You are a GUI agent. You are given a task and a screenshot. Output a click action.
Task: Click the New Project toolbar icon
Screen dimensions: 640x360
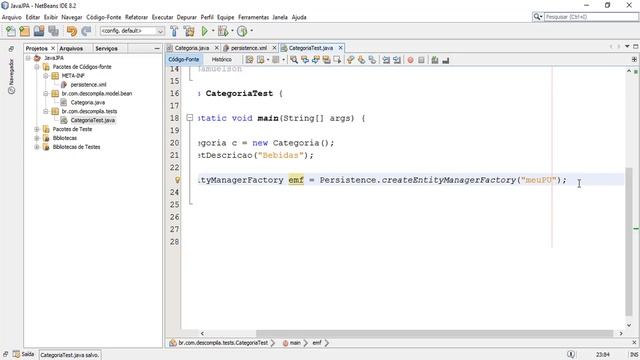pyautogui.click(x=25, y=31)
